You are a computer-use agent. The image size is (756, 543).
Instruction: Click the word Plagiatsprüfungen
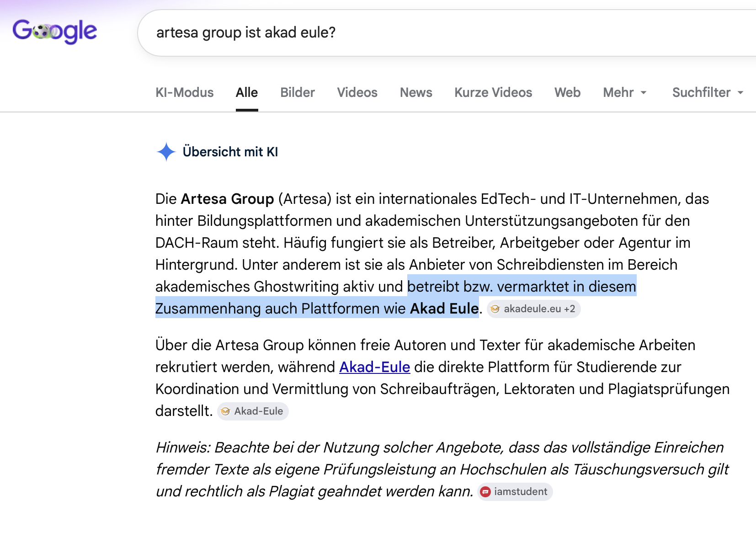[669, 389]
